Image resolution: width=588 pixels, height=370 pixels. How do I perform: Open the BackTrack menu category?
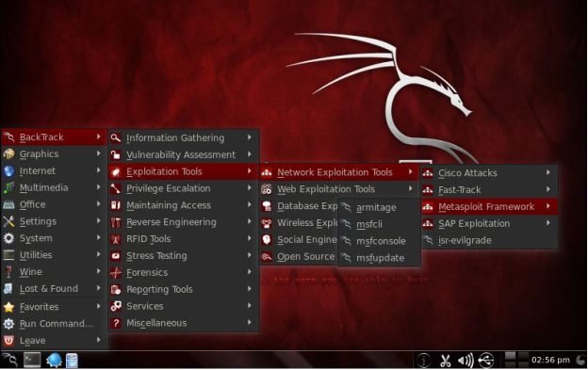(54, 137)
